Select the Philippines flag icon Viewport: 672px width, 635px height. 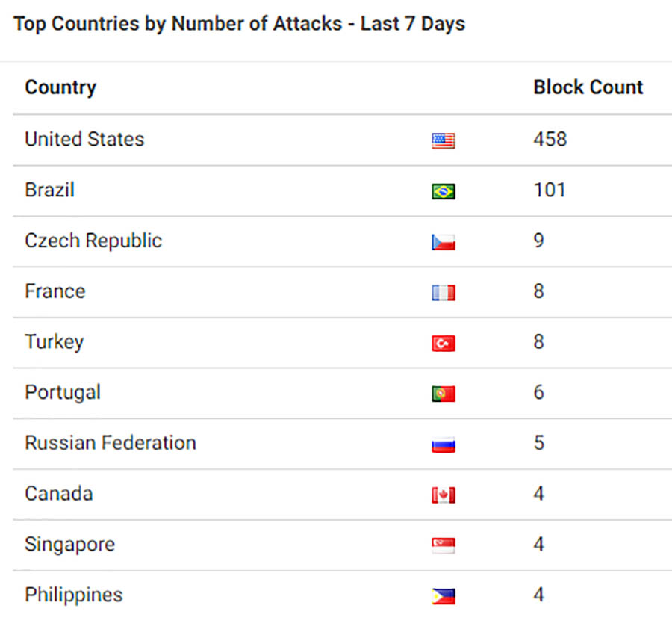click(x=443, y=596)
